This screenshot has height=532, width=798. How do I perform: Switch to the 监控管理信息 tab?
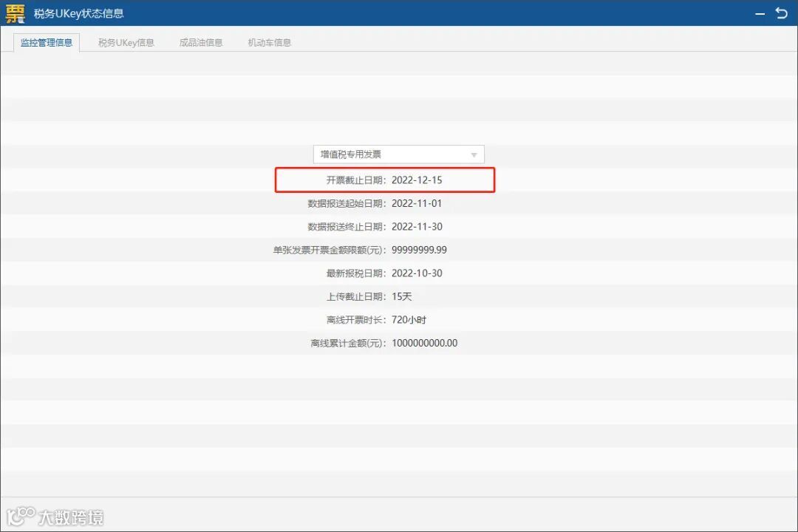click(x=47, y=42)
